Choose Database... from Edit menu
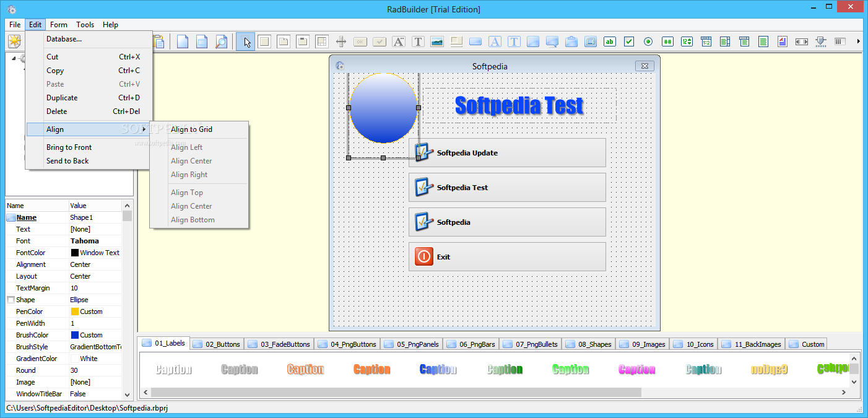Image resolution: width=868 pixels, height=418 pixels. (x=88, y=39)
